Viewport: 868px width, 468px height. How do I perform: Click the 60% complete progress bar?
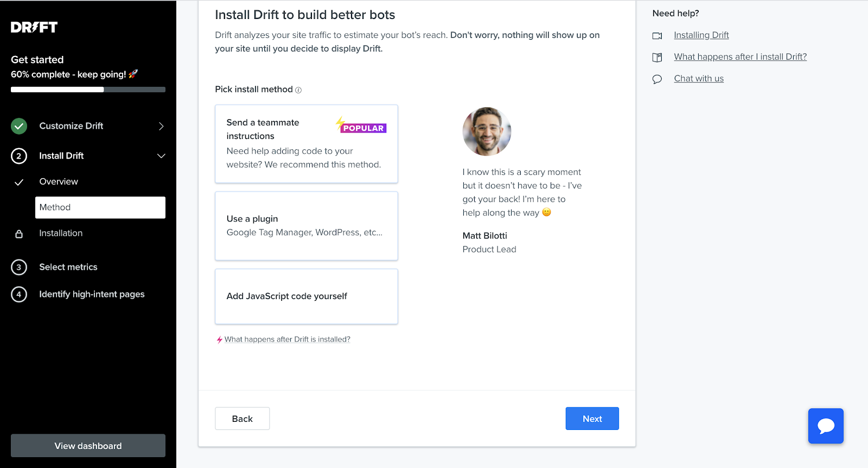point(88,90)
